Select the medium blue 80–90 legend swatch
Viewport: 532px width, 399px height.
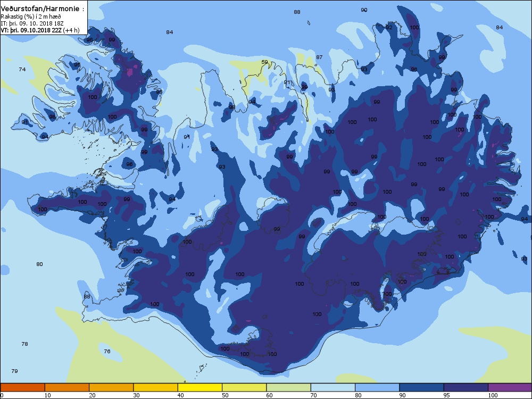click(377, 387)
